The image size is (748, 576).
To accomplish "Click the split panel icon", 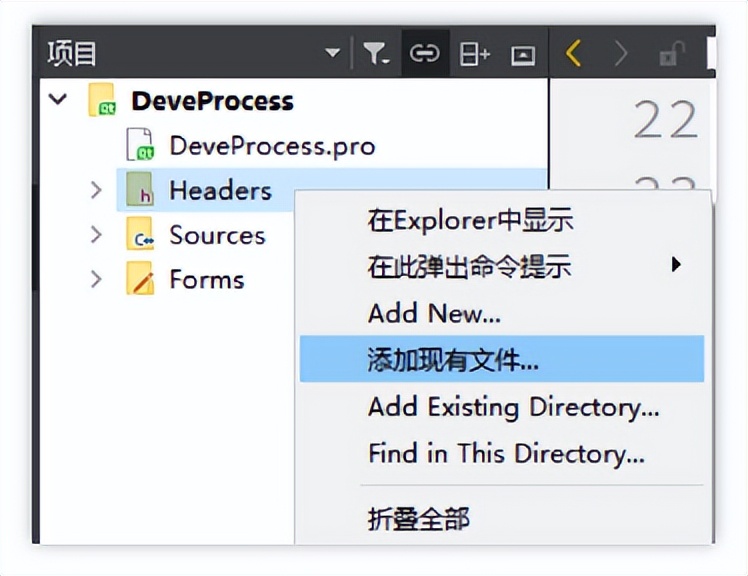I will point(474,54).
